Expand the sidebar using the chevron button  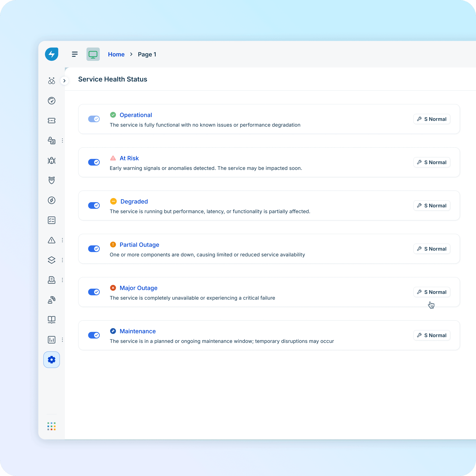(64, 81)
